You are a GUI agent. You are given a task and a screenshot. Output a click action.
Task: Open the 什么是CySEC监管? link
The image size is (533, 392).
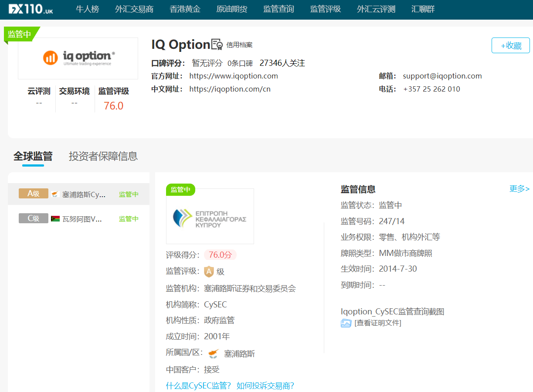pos(198,385)
